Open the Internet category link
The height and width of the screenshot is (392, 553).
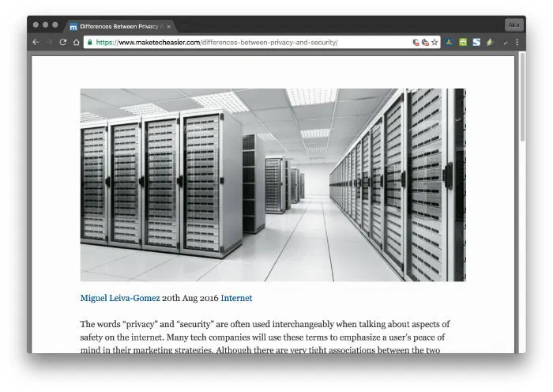[236, 298]
